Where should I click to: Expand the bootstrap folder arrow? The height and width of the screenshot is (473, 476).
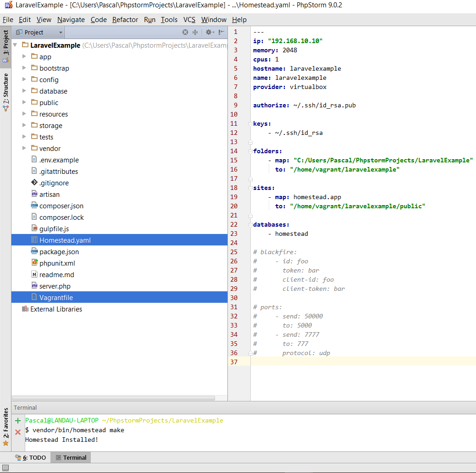pos(24,68)
